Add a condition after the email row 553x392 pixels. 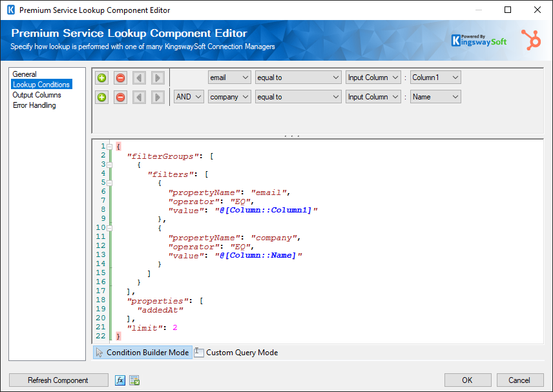click(101, 77)
